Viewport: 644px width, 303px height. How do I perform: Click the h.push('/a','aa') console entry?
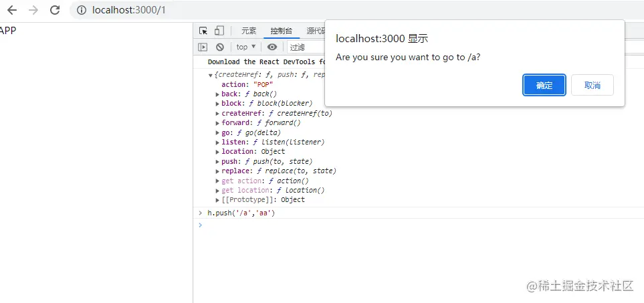241,213
